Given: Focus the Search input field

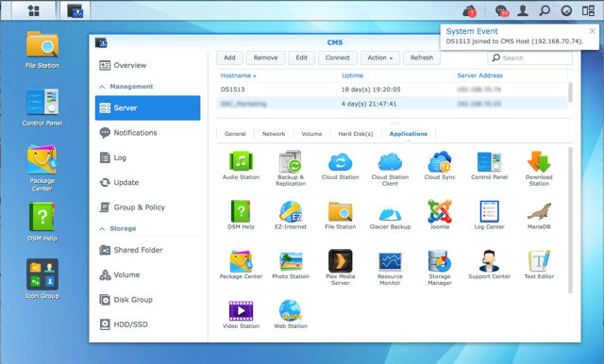Looking at the screenshot, I should (529, 58).
